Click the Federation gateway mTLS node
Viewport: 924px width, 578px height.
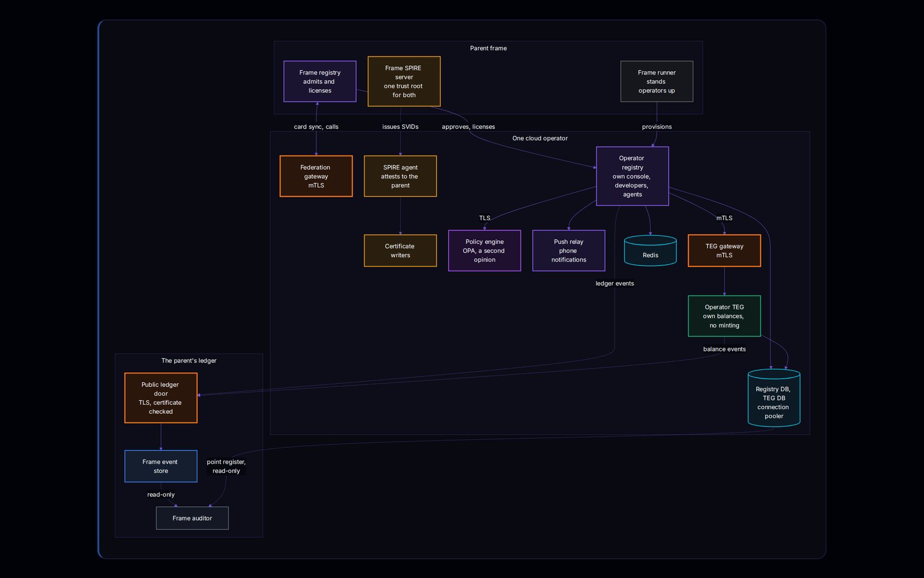pos(316,176)
